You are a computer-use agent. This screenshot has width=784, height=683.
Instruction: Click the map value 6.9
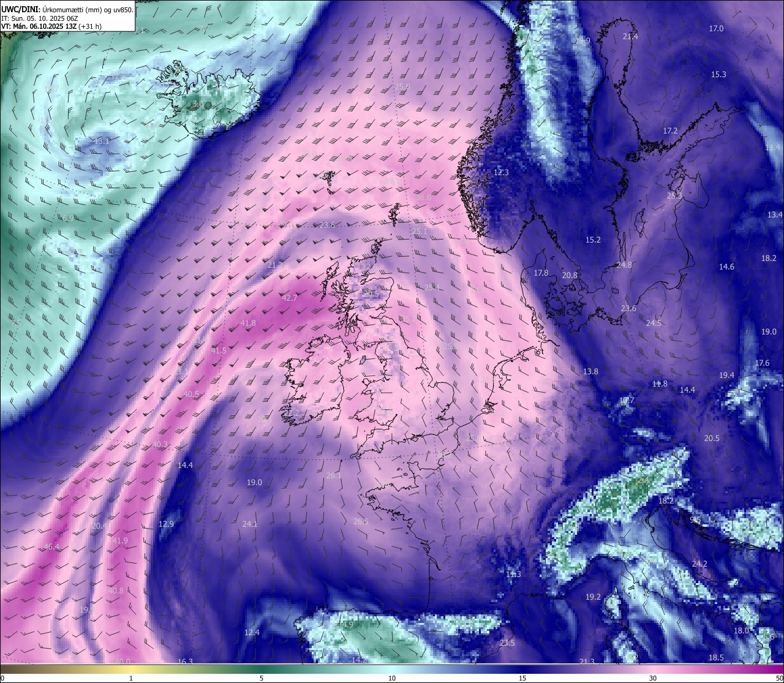pos(68,218)
